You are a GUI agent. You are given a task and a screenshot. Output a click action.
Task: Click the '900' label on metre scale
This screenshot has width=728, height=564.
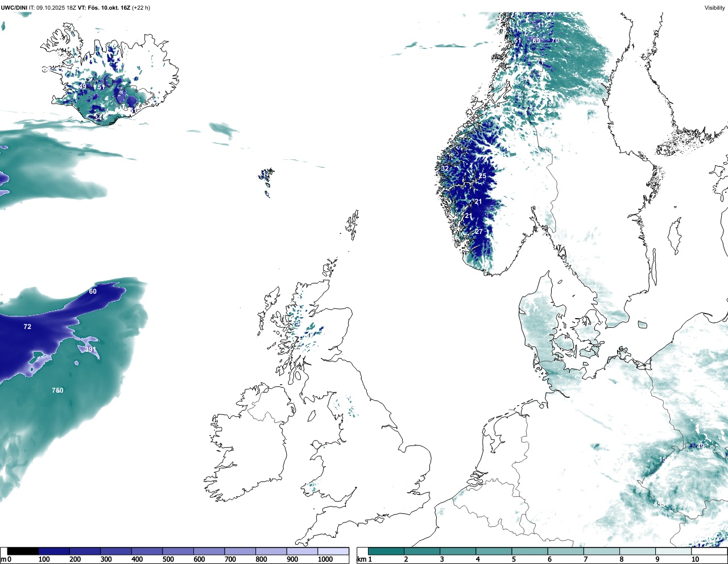click(292, 559)
